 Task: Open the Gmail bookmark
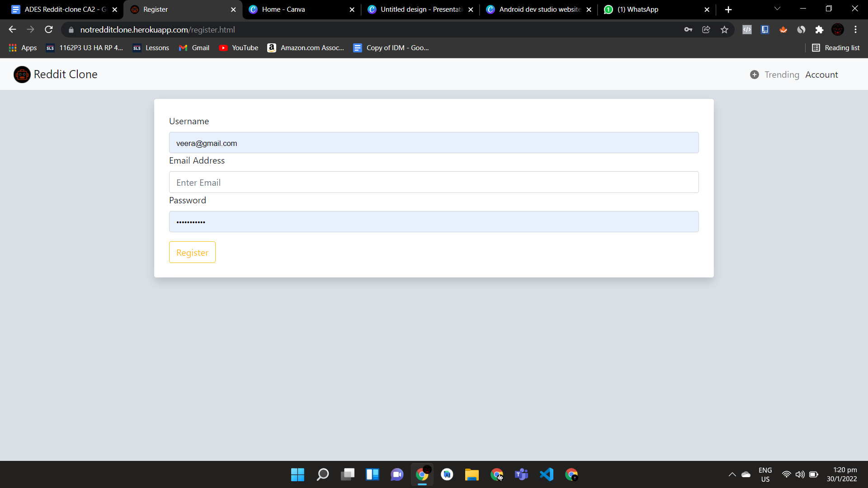tap(194, 48)
